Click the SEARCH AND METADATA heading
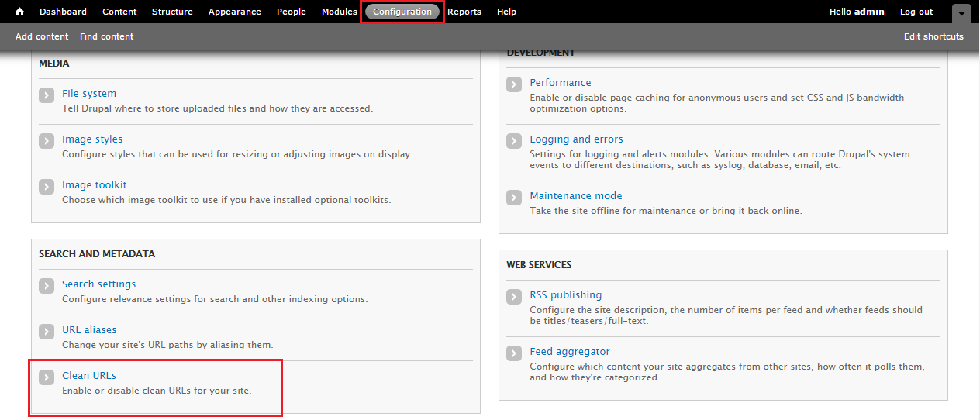 click(x=97, y=254)
